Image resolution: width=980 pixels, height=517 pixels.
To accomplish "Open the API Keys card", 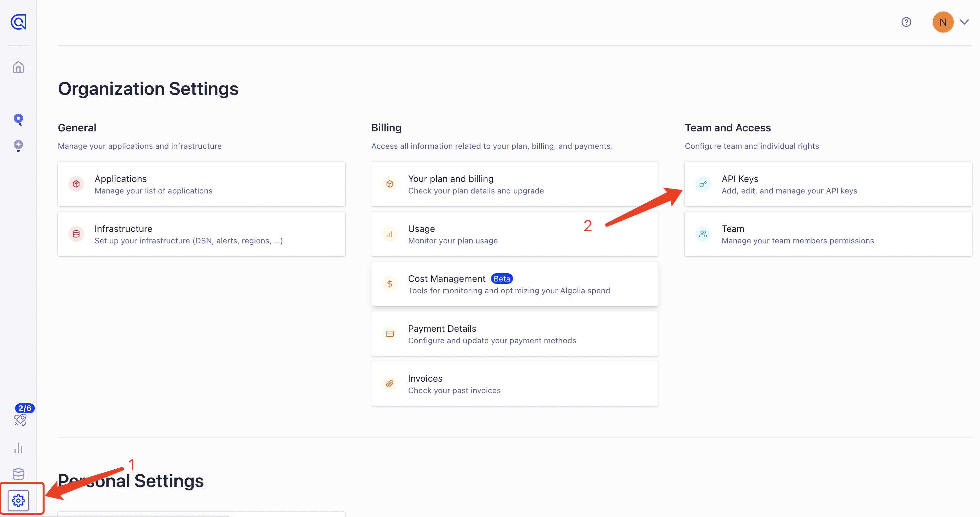I will tap(828, 184).
